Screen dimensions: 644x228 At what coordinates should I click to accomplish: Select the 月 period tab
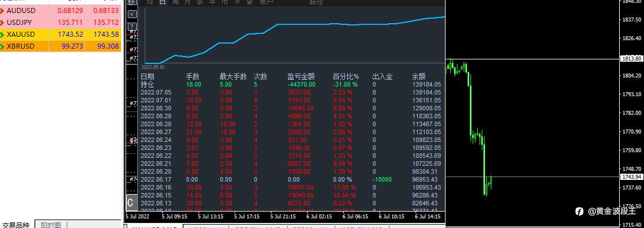point(188,2)
